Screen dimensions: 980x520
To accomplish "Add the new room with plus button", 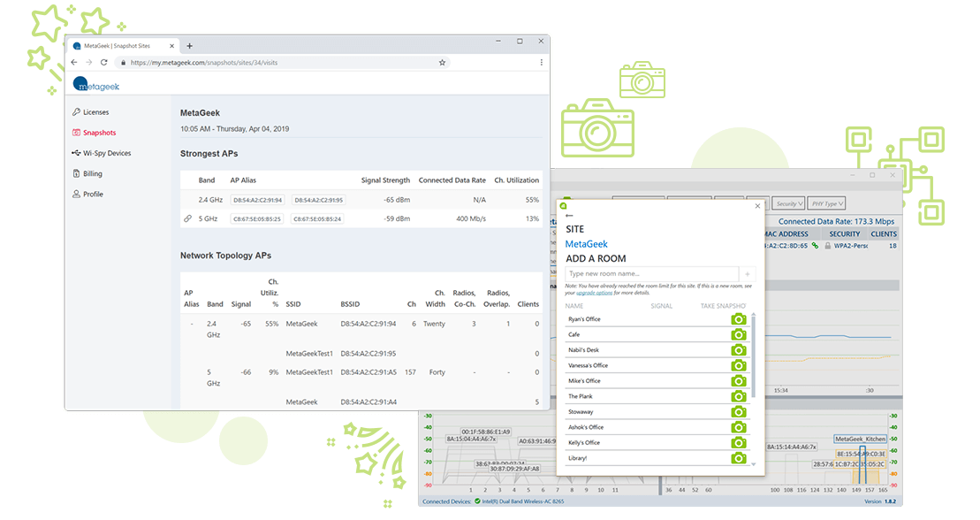I will 747,274.
